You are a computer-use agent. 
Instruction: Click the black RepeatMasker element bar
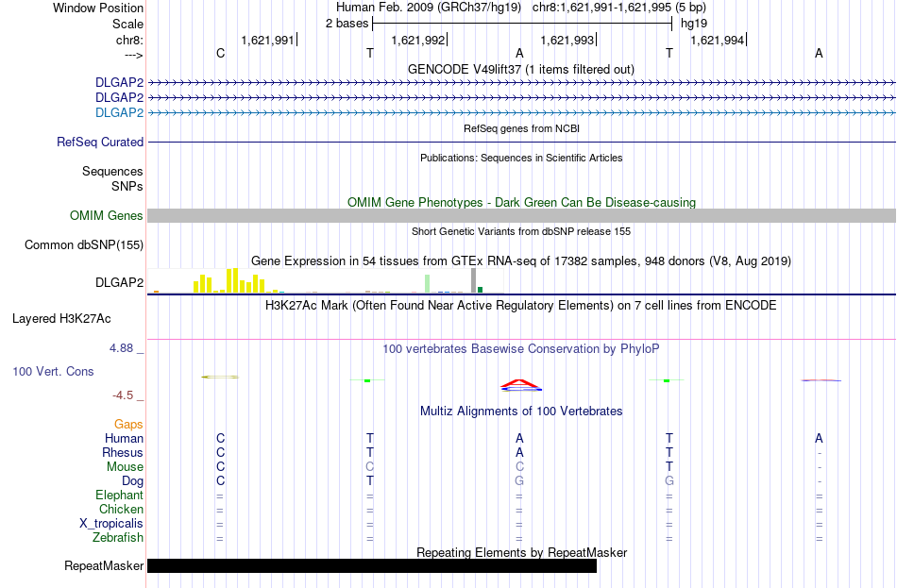tap(372, 565)
